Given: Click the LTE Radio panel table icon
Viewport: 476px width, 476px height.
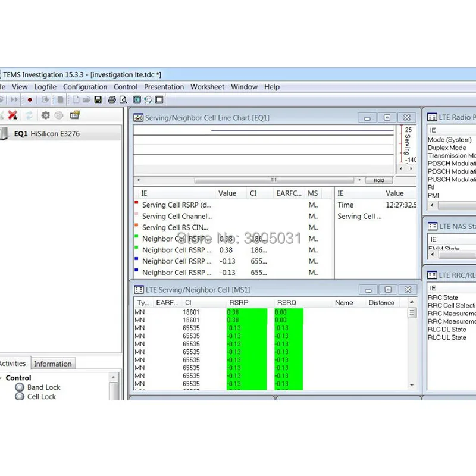Looking at the screenshot, I should pos(432,117).
